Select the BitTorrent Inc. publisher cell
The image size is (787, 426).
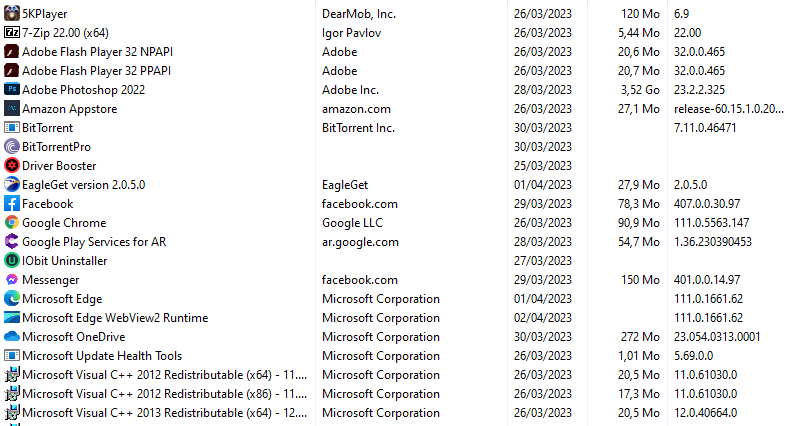tap(358, 127)
